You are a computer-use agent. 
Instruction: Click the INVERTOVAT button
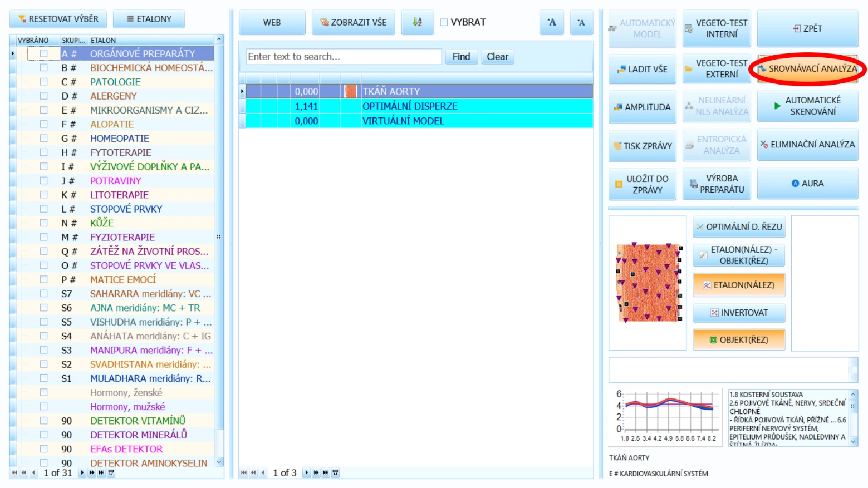(x=739, y=313)
